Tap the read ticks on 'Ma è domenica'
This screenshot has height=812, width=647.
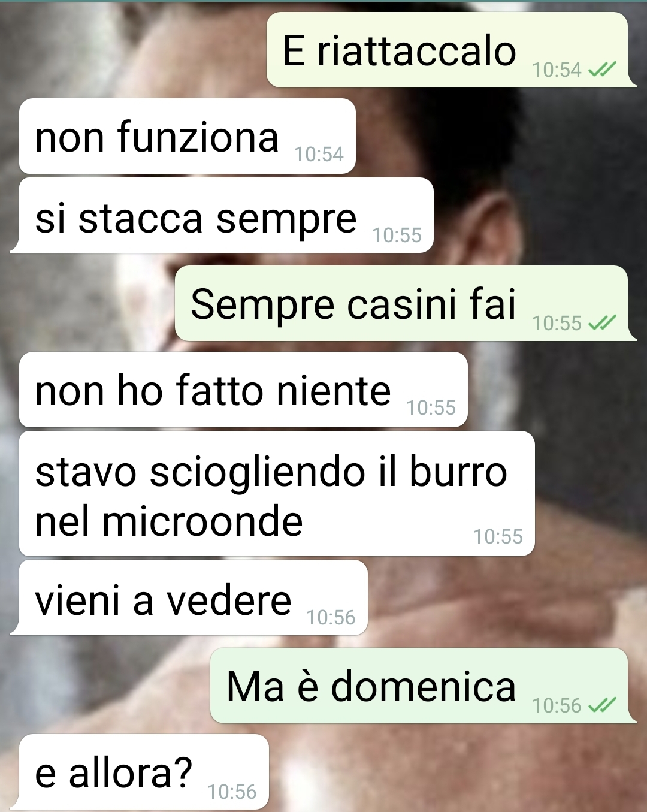click(602, 705)
